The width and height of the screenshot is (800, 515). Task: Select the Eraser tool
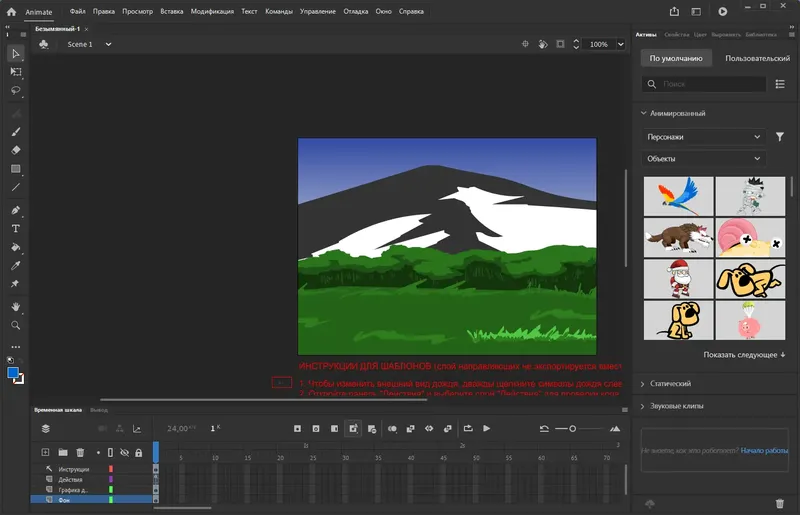pos(16,150)
